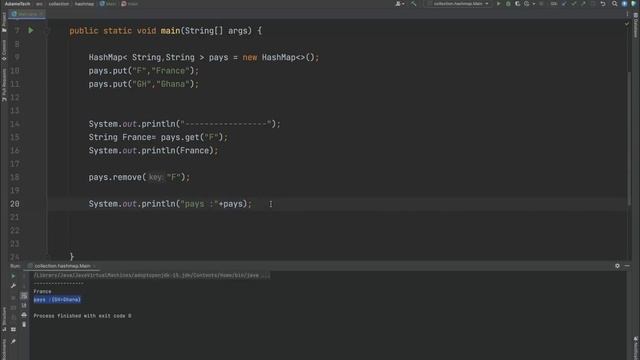The width and height of the screenshot is (640, 360).
Task: Click the AdameTech project breadcrumb
Action: pyautogui.click(x=18, y=4)
